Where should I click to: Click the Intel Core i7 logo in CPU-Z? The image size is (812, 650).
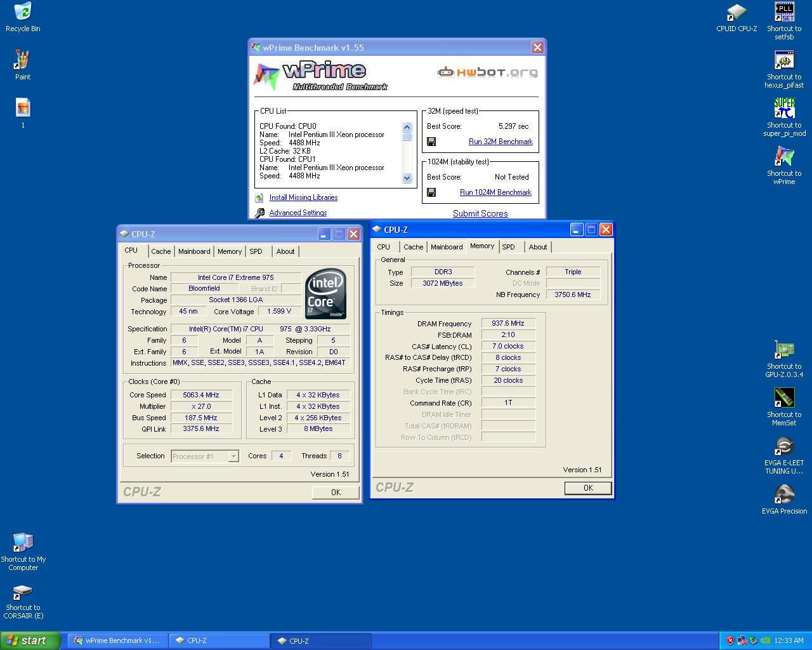[326, 293]
